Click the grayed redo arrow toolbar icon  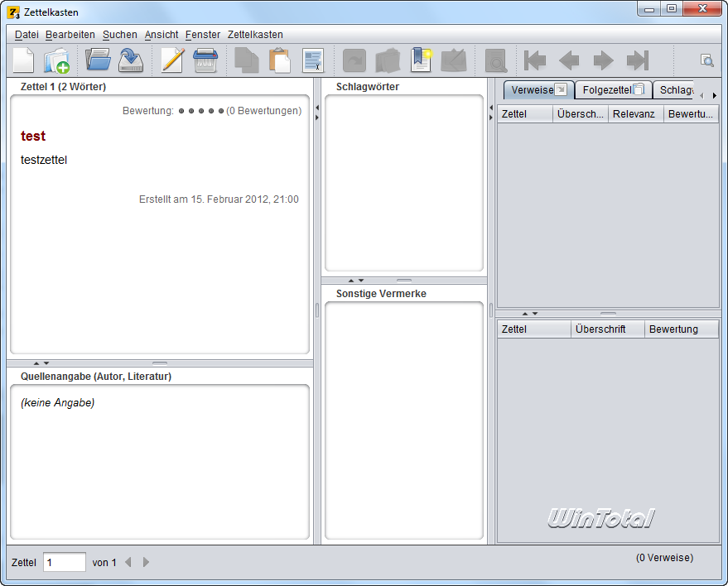pyautogui.click(x=354, y=60)
